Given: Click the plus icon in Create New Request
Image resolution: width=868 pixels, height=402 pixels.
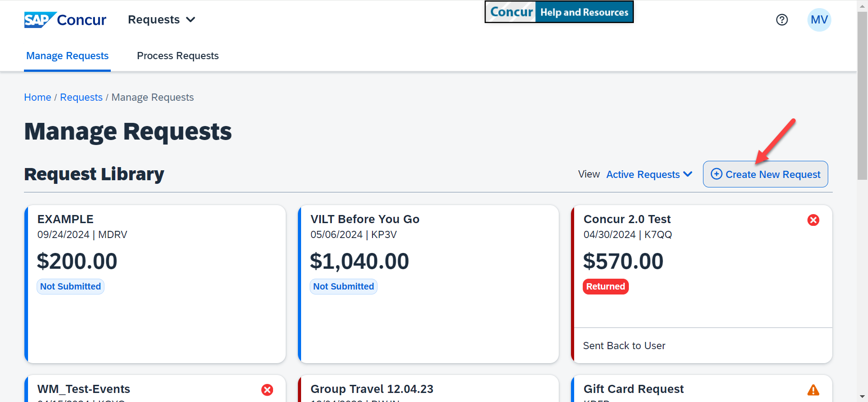Looking at the screenshot, I should tap(717, 174).
